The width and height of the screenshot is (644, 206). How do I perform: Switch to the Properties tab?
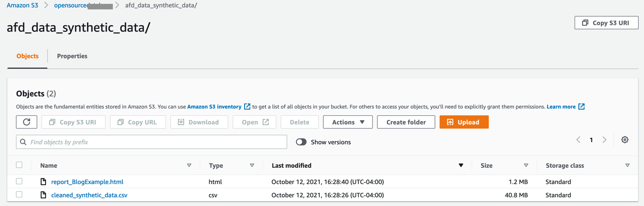click(72, 56)
